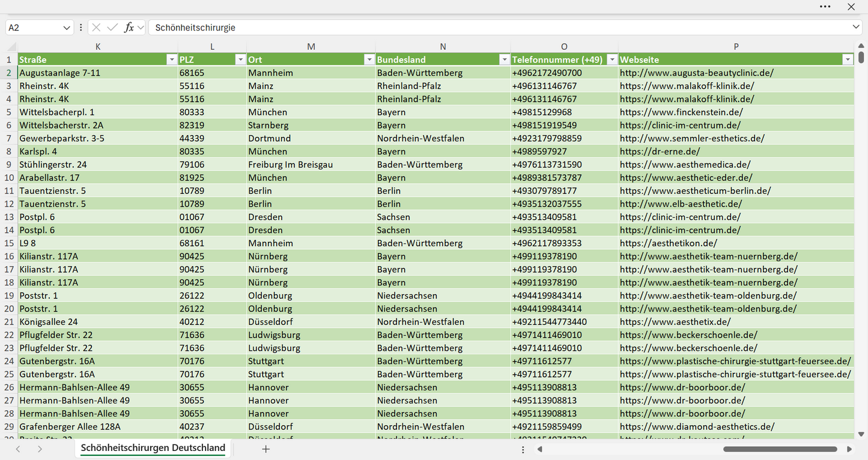Click the cancel entry X icon
The height and width of the screenshot is (460, 868).
[x=96, y=28]
